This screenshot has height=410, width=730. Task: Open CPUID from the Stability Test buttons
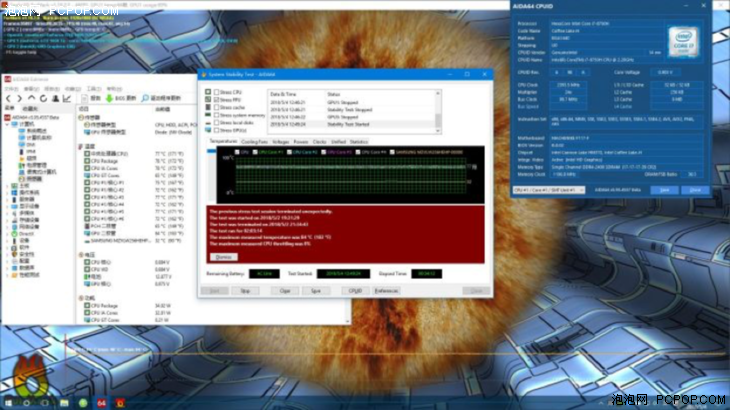click(353, 291)
